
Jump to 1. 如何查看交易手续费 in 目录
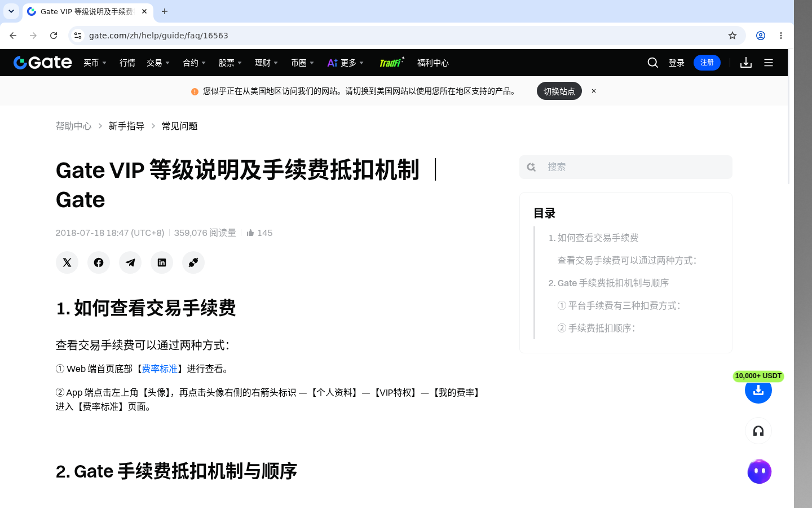[x=593, y=238]
